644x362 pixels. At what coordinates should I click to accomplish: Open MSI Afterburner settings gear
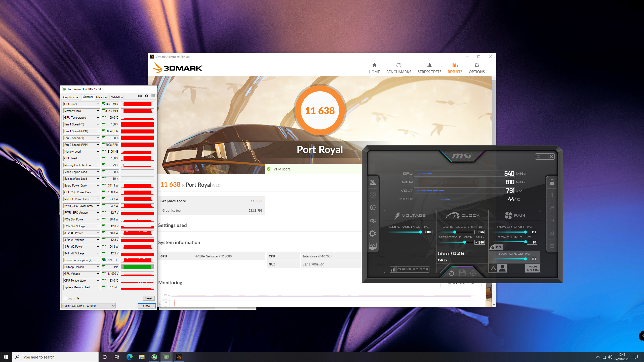[373, 233]
